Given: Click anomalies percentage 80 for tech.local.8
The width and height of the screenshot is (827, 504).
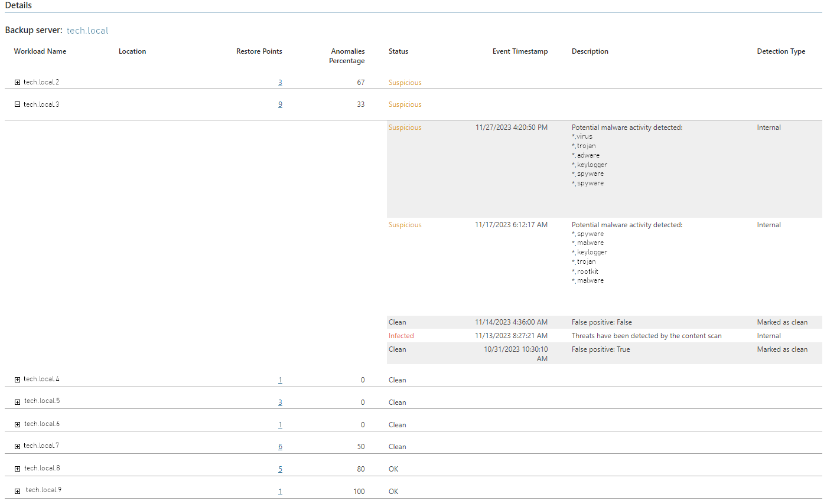Looking at the screenshot, I should [361, 469].
